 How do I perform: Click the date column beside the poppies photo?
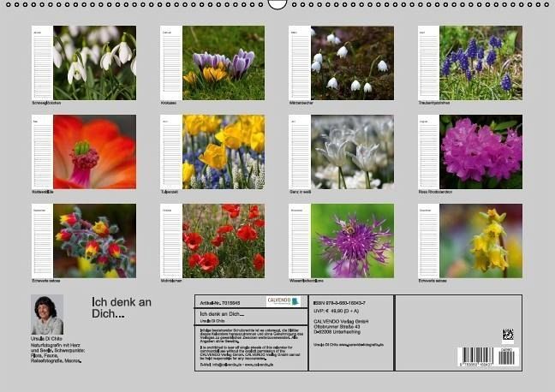[171, 241]
